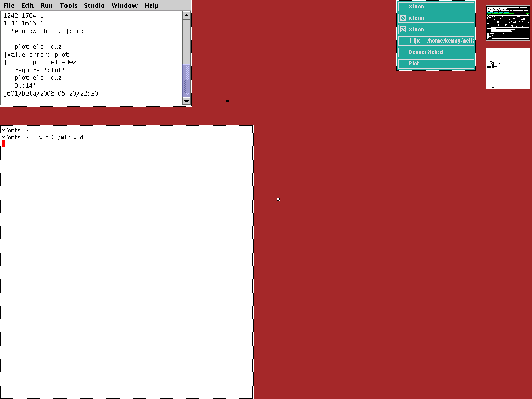
Task: Click the red cursor in the xterm terminal
Action: coord(4,144)
